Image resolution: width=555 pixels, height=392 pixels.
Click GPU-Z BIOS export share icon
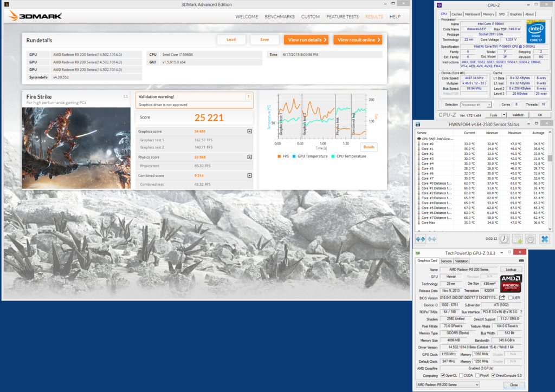(x=502, y=298)
